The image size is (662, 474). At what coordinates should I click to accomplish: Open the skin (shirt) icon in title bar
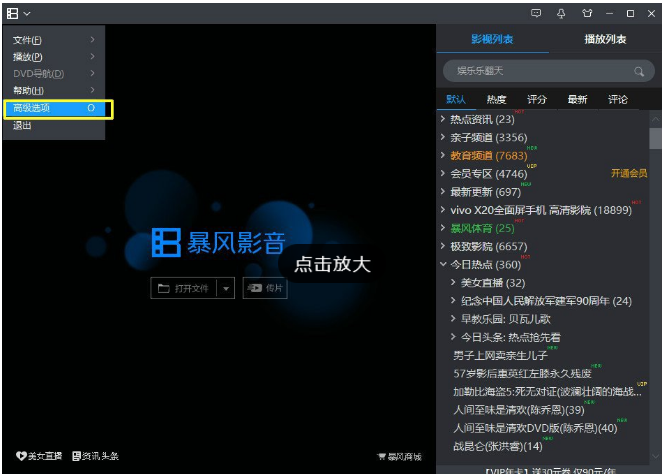click(x=587, y=14)
